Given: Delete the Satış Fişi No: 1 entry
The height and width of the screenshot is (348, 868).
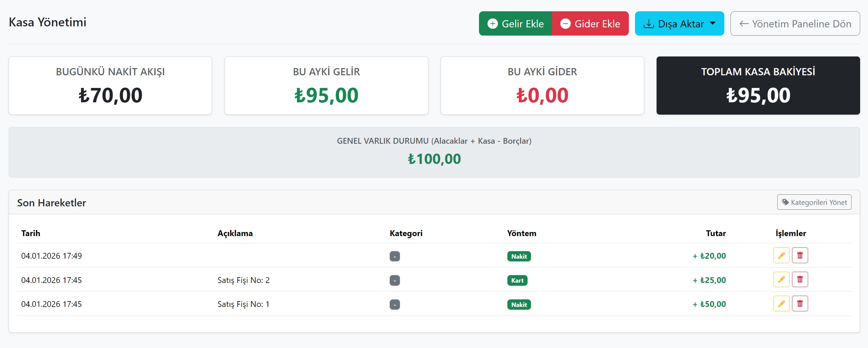Looking at the screenshot, I should tap(800, 304).
